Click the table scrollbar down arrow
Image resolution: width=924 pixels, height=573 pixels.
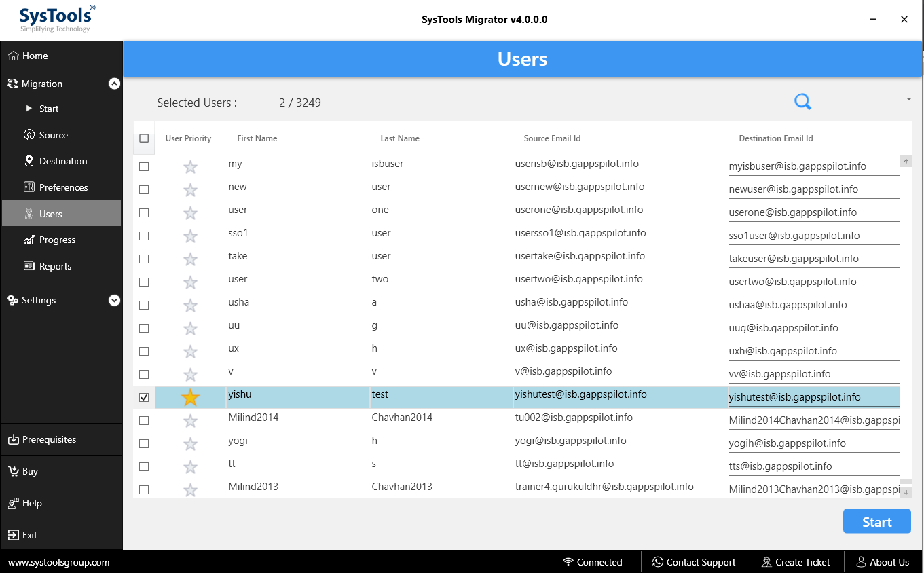pyautogui.click(x=906, y=493)
